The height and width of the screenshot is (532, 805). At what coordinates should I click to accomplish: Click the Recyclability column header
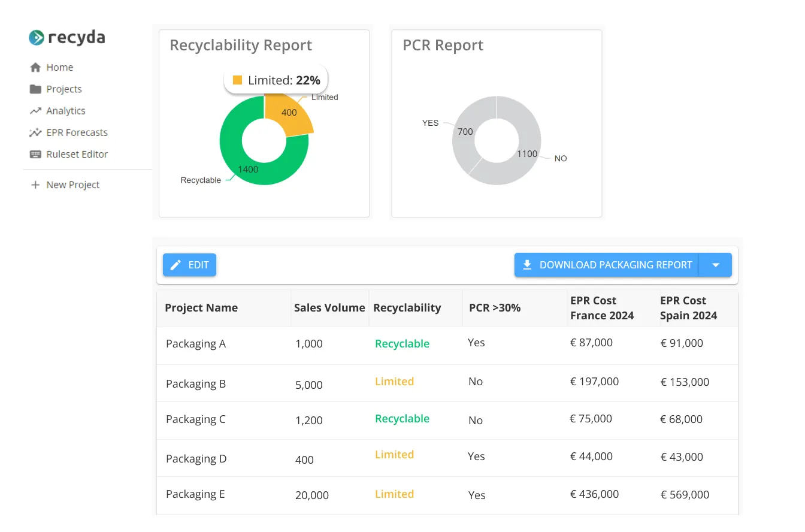tap(407, 308)
